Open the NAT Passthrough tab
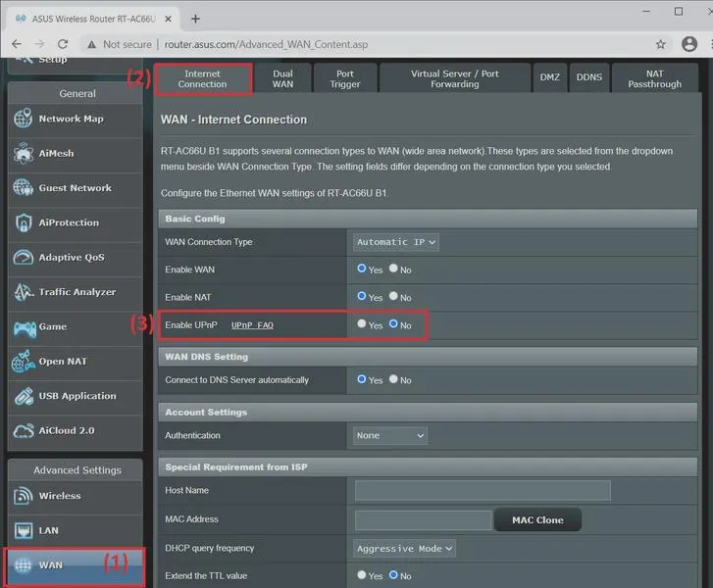713x588 pixels. (x=655, y=79)
